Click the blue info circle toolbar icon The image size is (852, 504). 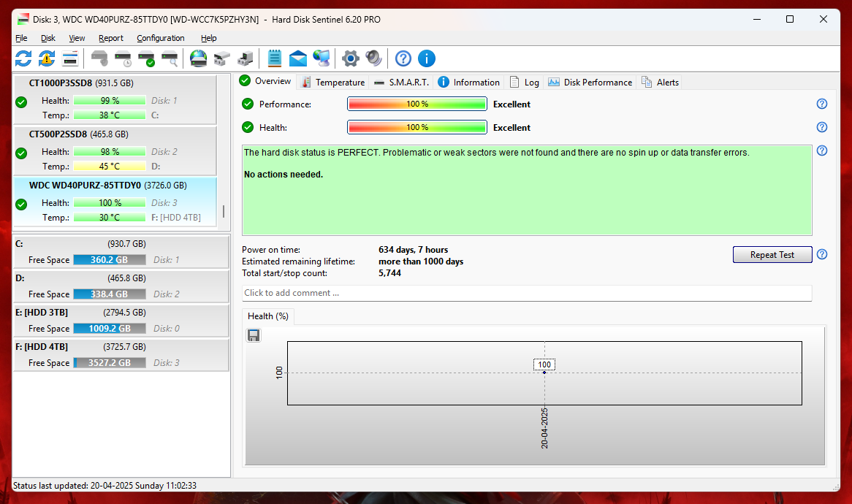(x=427, y=58)
